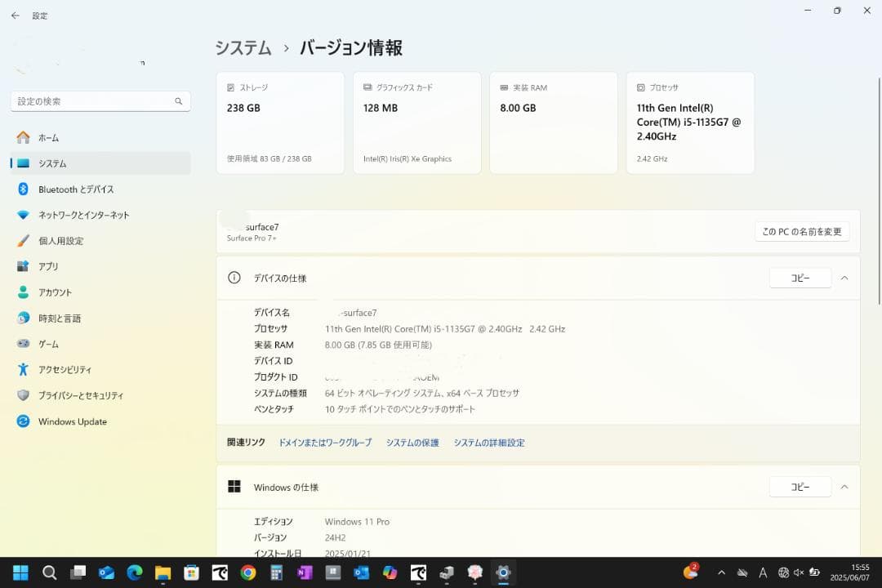Click the 8.00 GB (7.85 GB 使用可能) value
Image resolution: width=882 pixels, height=588 pixels.
[378, 345]
